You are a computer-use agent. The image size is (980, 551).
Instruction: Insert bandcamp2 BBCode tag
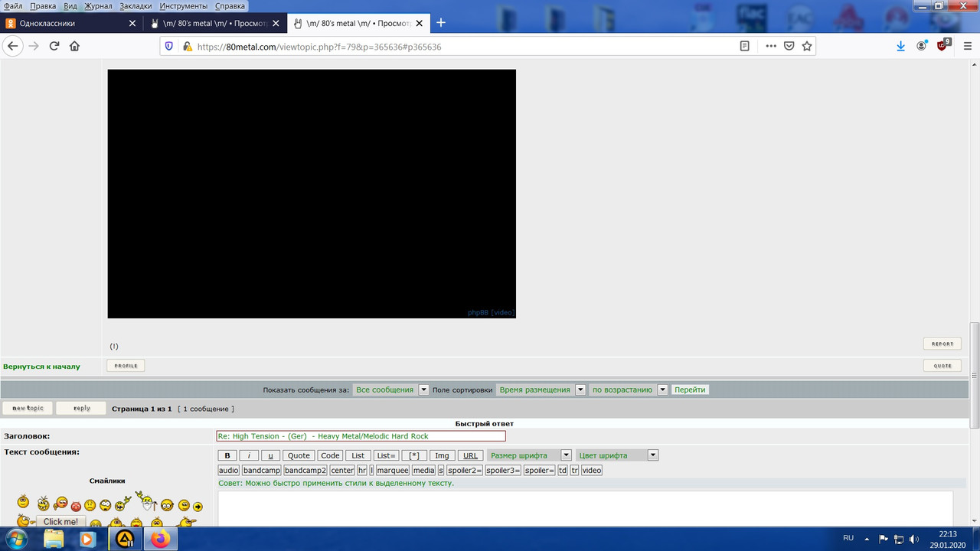(x=305, y=470)
